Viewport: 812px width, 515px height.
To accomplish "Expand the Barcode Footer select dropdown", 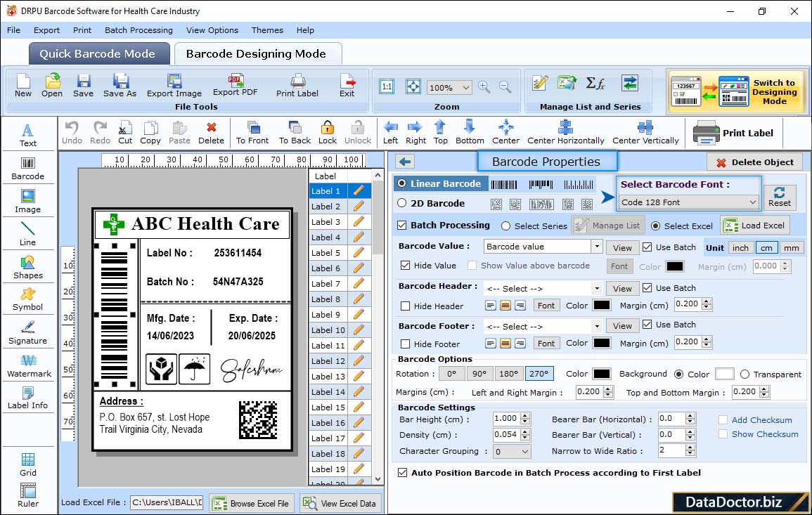I will point(597,326).
